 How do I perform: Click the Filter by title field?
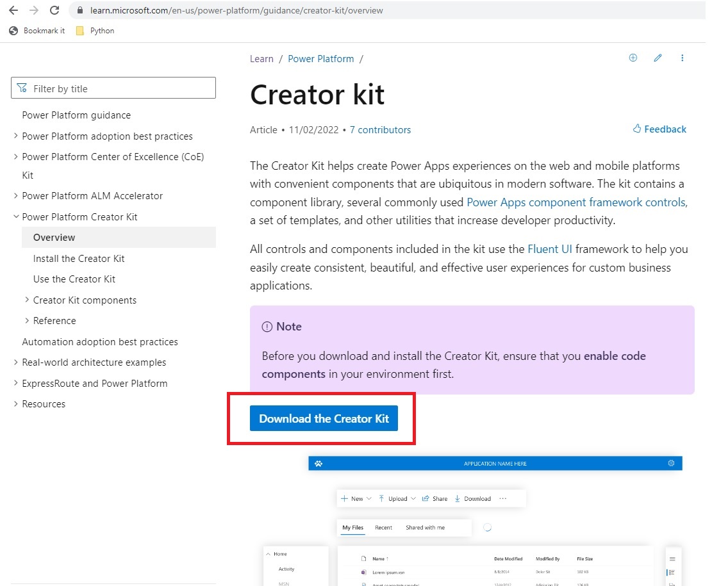[113, 88]
